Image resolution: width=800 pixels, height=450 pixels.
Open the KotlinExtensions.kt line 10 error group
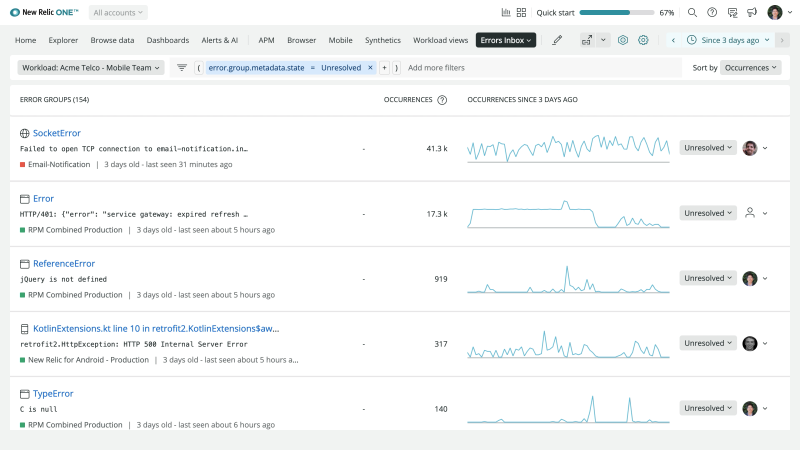(x=156, y=329)
